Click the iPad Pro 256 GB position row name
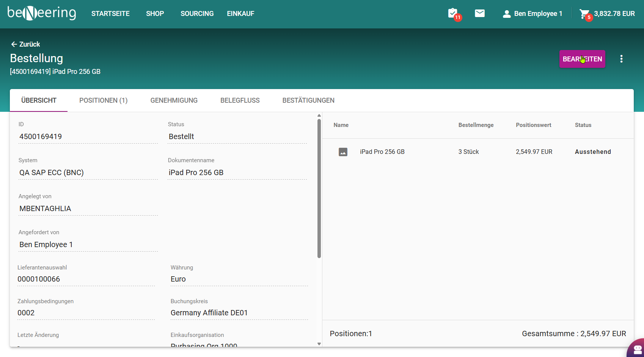 click(382, 152)
